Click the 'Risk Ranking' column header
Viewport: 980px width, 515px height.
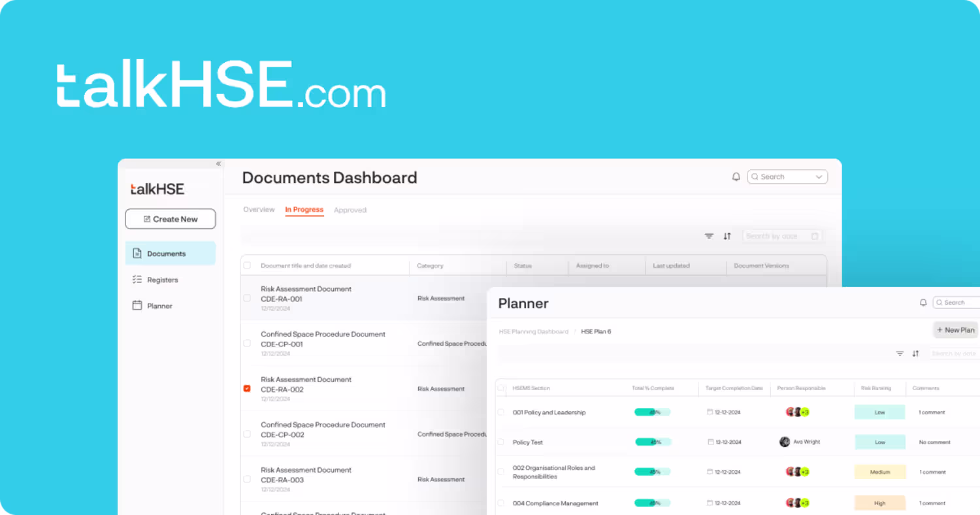click(876, 388)
